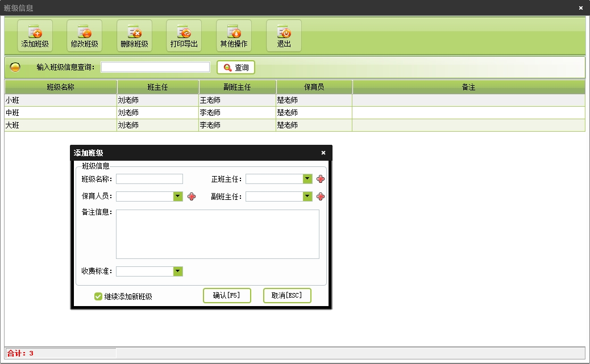Image resolution: width=590 pixels, height=364 pixels.
Task: Open the 收费标准 dropdown
Action: (178, 271)
